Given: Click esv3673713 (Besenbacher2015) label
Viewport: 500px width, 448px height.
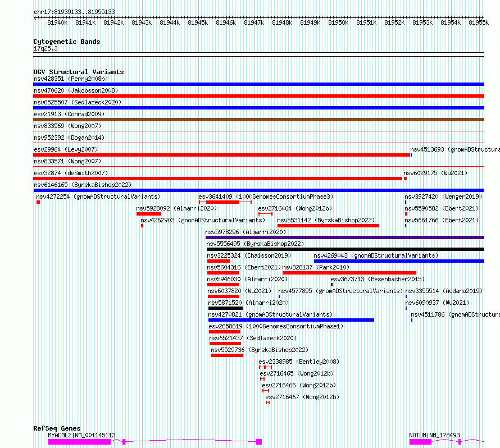Looking at the screenshot, I should click(378, 279).
